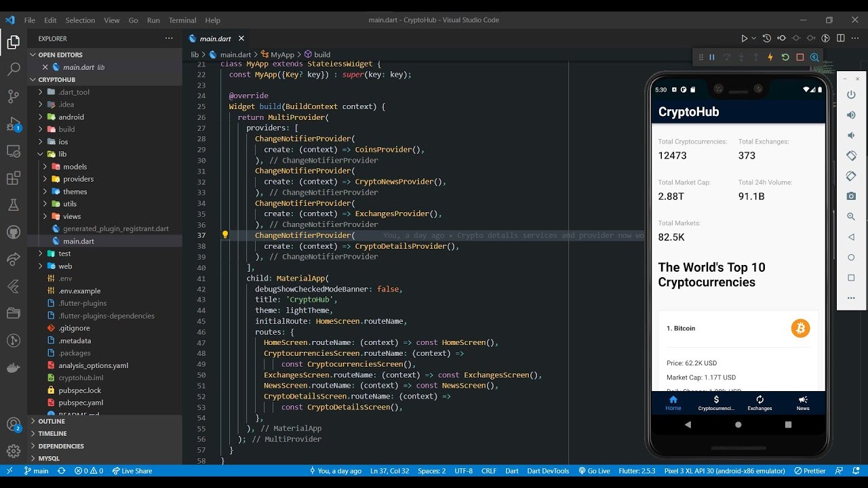868x488 pixels.
Task: Select the main.dart editor tab
Action: [215, 39]
